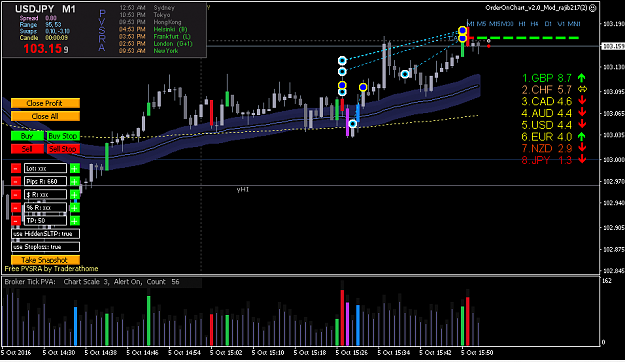This screenshot has height=362, width=625.
Task: Place a Sell Stop order
Action: tap(63, 149)
